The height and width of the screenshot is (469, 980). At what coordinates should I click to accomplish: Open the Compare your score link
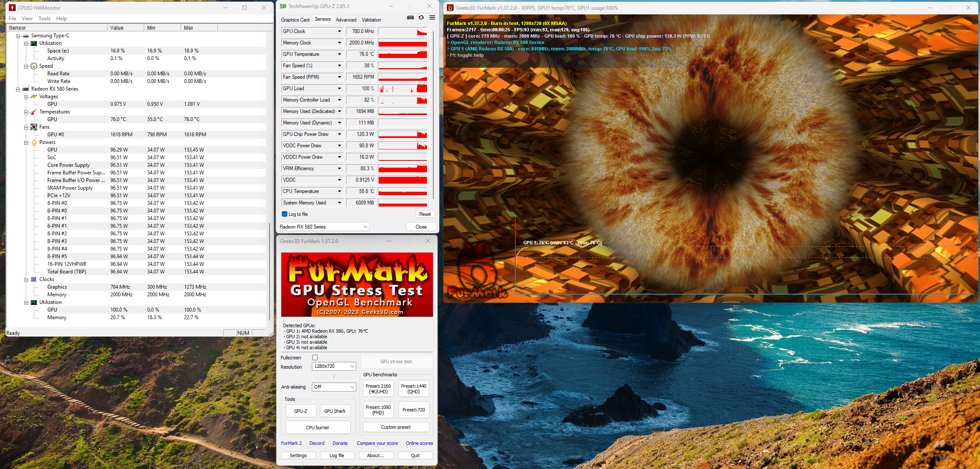[x=377, y=443]
